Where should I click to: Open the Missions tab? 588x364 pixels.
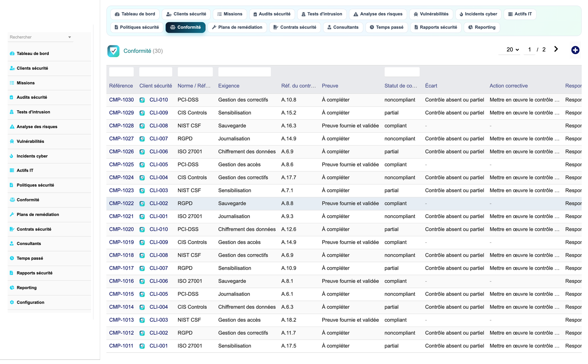pos(230,14)
